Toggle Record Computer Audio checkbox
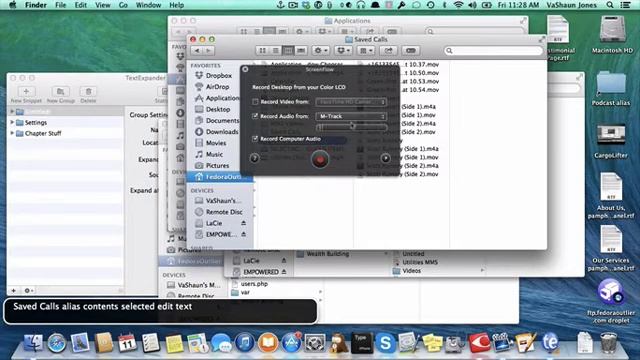640x360 pixels. coord(255,139)
